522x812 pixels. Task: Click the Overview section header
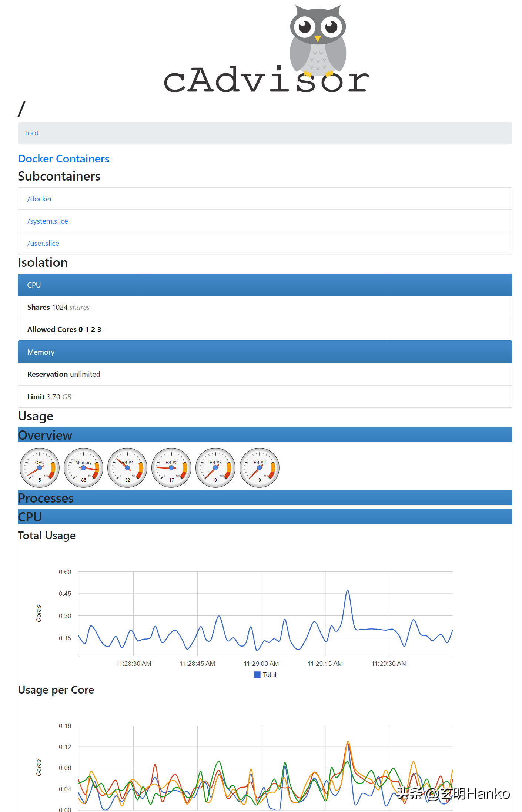tap(265, 435)
